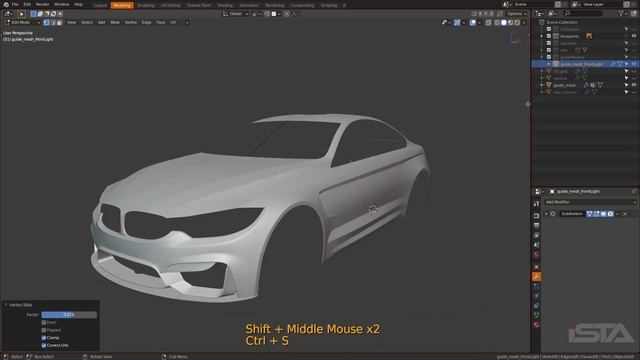640x360 pixels.
Task: Toggle the Even checkbox
Action: tap(44, 322)
